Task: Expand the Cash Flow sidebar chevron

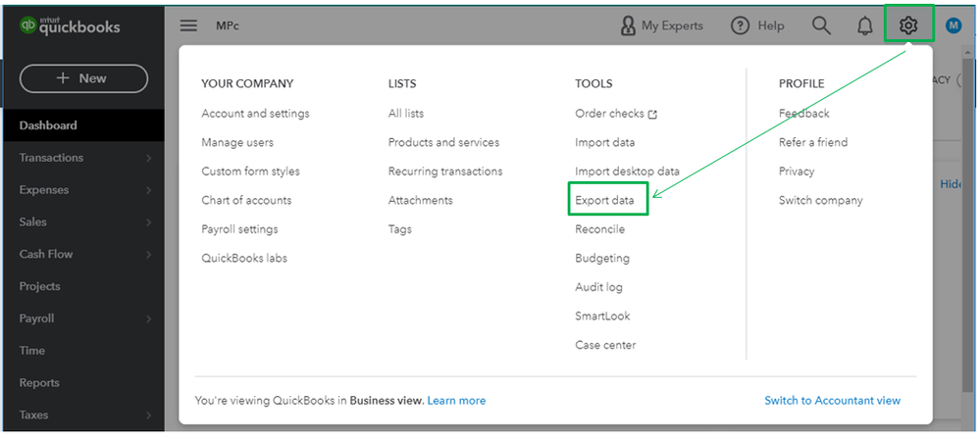Action: 149,255
